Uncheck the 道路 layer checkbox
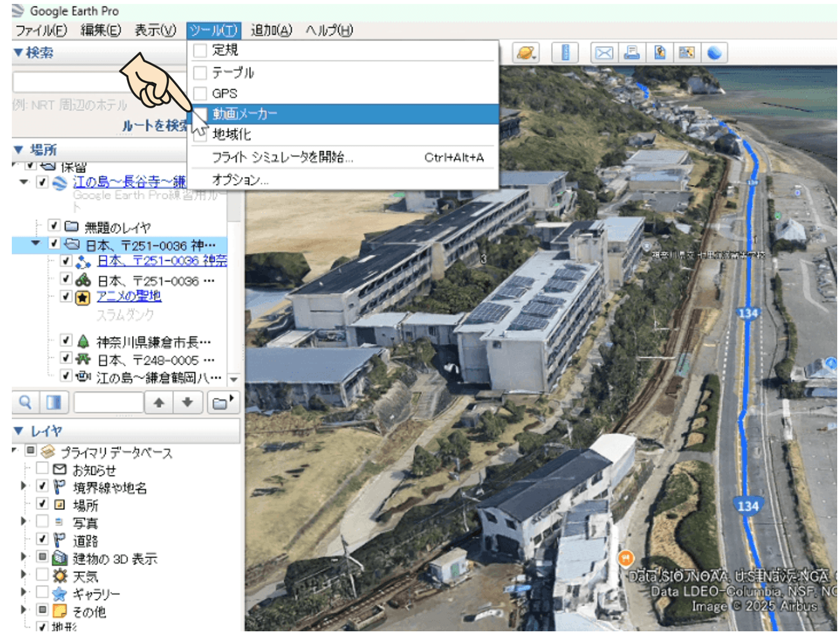Viewport: 840px width, 633px height. click(42, 539)
